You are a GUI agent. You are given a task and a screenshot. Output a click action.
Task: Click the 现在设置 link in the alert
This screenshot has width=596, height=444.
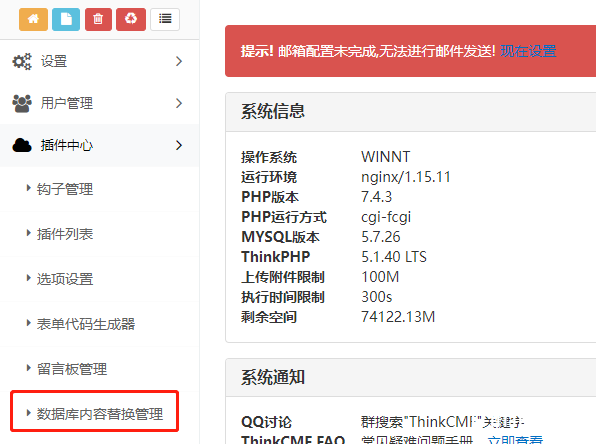pyautogui.click(x=528, y=51)
